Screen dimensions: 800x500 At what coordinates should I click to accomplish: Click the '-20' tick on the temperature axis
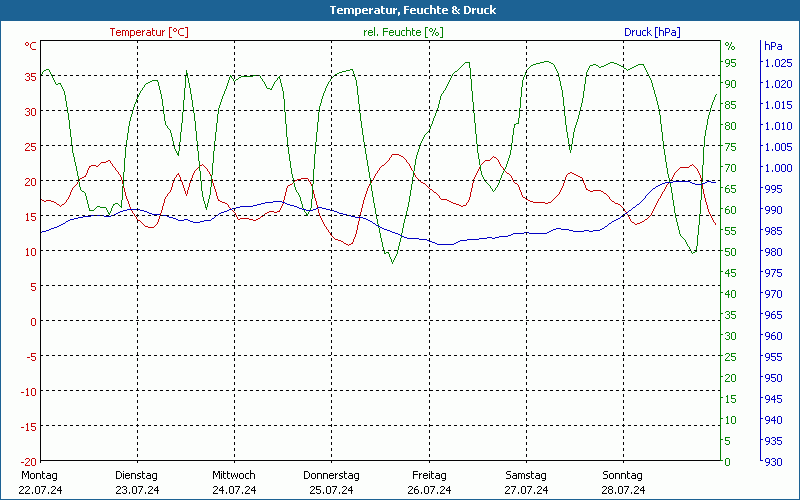(x=29, y=462)
